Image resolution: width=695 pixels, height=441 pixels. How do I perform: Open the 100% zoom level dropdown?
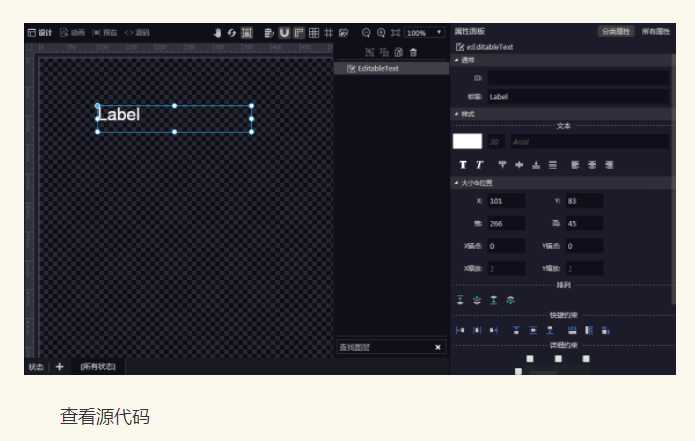click(x=425, y=33)
